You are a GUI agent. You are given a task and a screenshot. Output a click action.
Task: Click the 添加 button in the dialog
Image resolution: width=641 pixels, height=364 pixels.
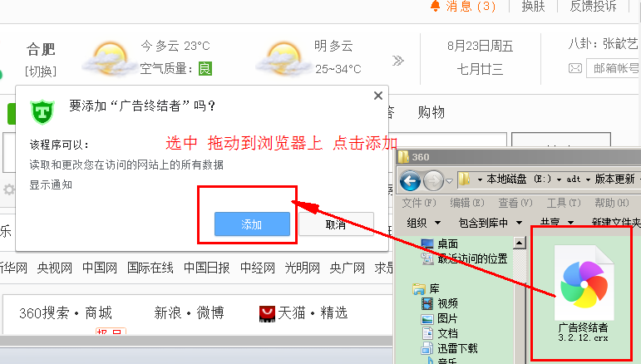[x=252, y=224]
